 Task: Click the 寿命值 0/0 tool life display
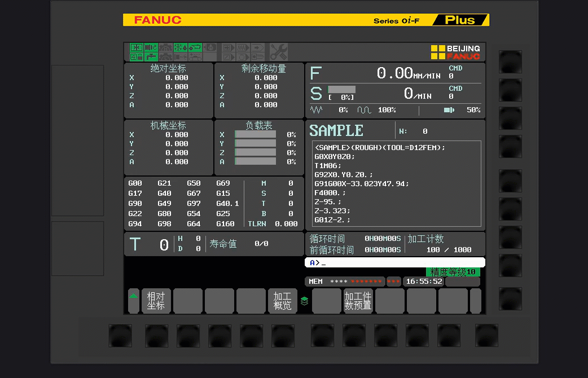239,244
